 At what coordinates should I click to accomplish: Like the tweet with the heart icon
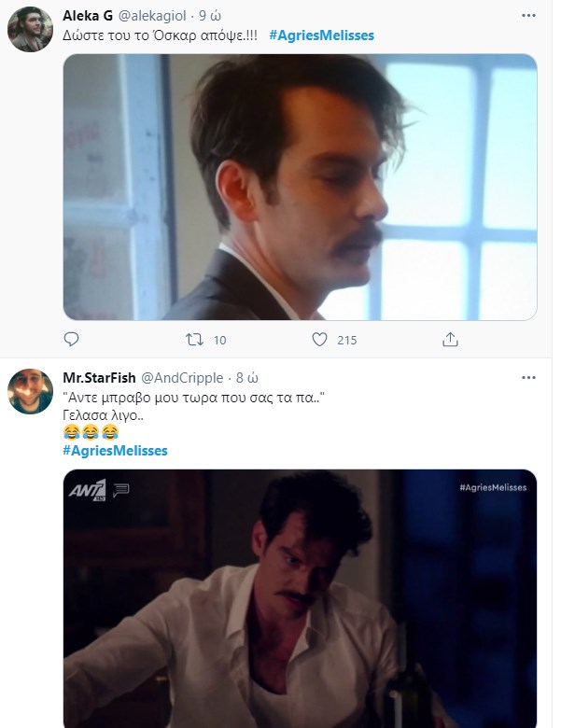tap(319, 340)
